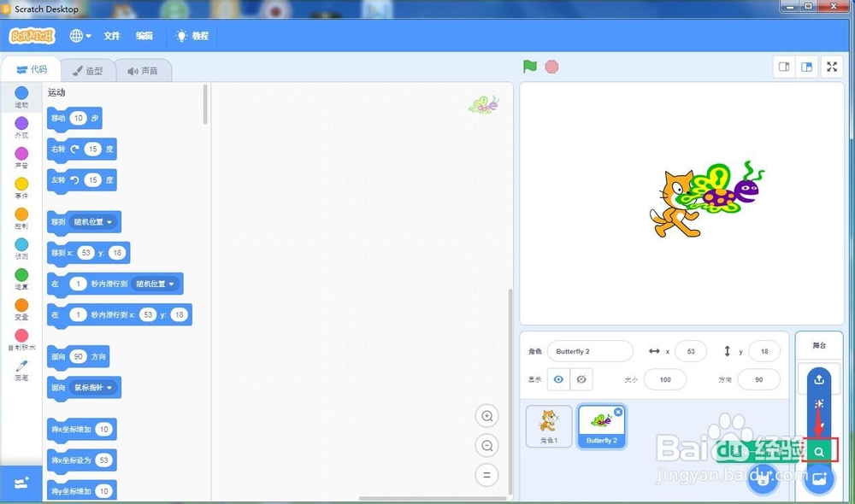Select the 变量 variables category
Image resolution: width=855 pixels, height=504 pixels.
[21, 309]
